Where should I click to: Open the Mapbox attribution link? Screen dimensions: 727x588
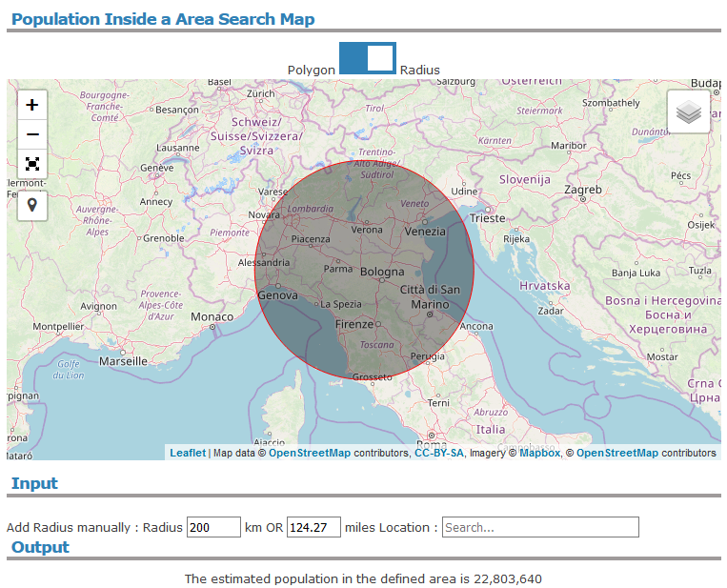point(539,454)
